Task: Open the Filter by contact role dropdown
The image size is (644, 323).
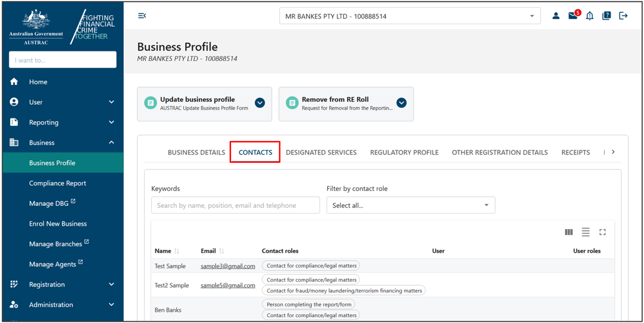Action: (x=411, y=205)
